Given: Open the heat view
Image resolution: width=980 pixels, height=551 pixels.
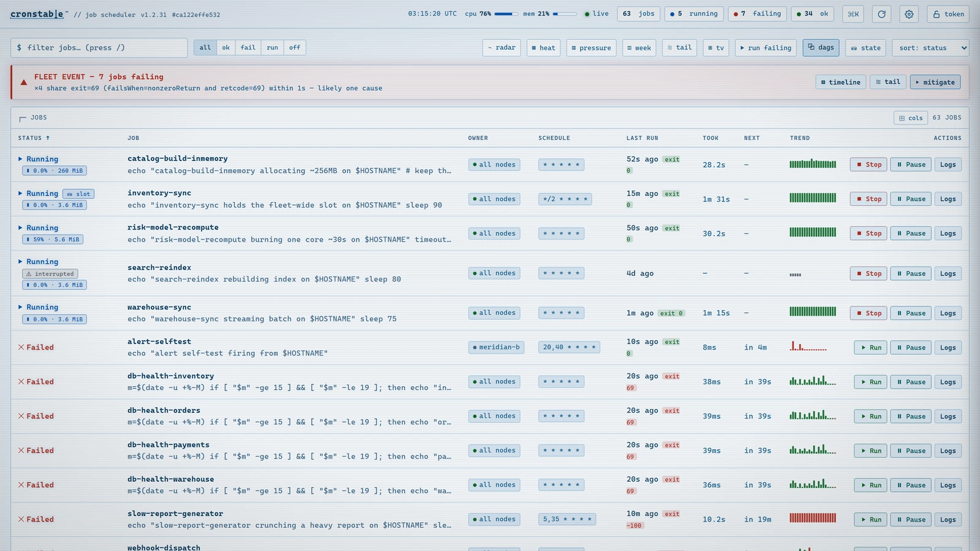Looking at the screenshot, I should [543, 48].
